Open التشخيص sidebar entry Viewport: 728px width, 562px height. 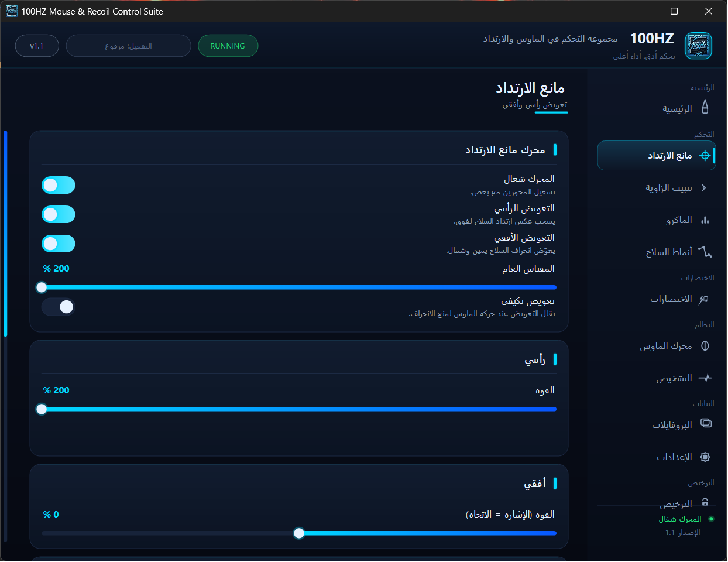pyautogui.click(x=657, y=378)
